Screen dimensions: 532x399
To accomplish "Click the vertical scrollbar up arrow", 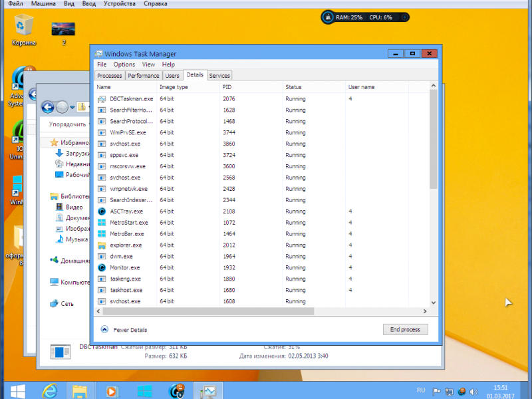I will click(434, 86).
